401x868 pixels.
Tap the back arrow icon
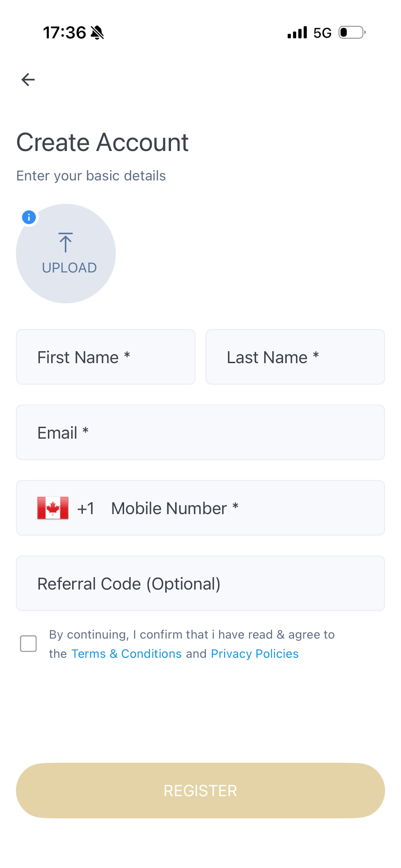(28, 79)
